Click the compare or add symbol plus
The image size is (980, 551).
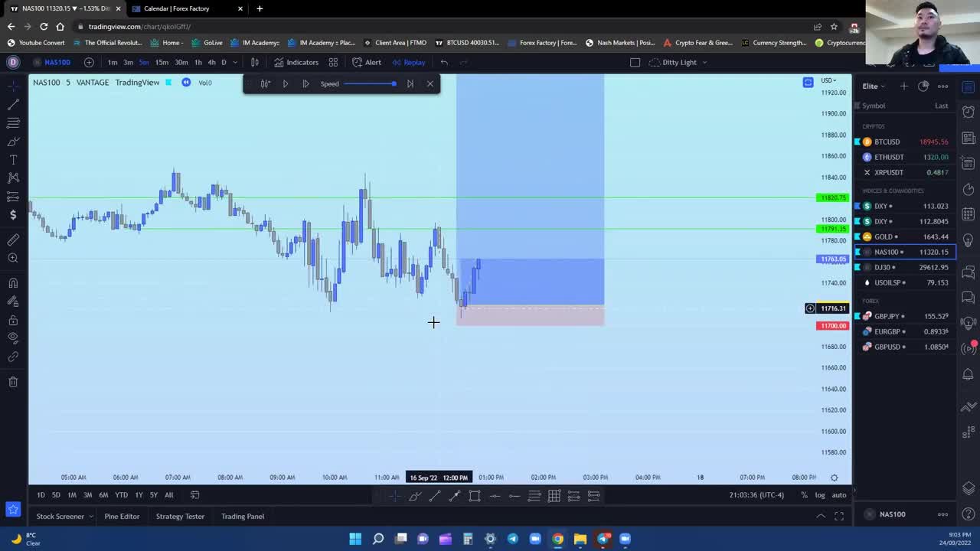[89, 62]
